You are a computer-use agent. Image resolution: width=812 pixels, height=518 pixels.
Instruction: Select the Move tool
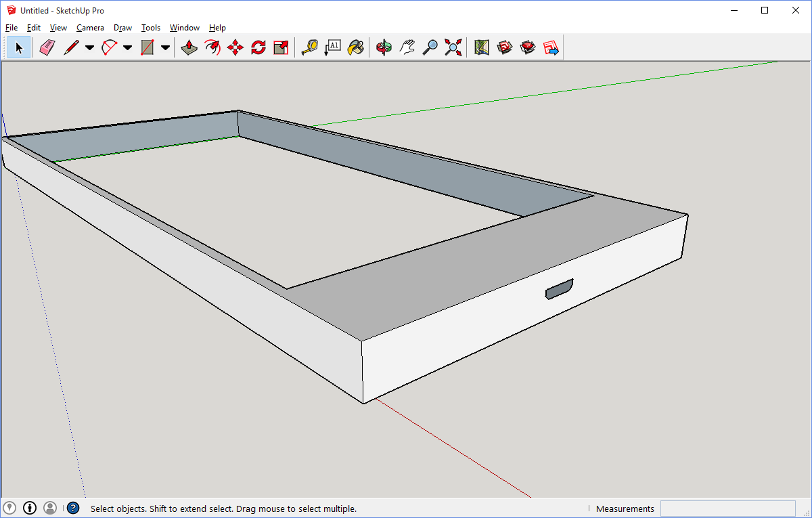[x=235, y=47]
